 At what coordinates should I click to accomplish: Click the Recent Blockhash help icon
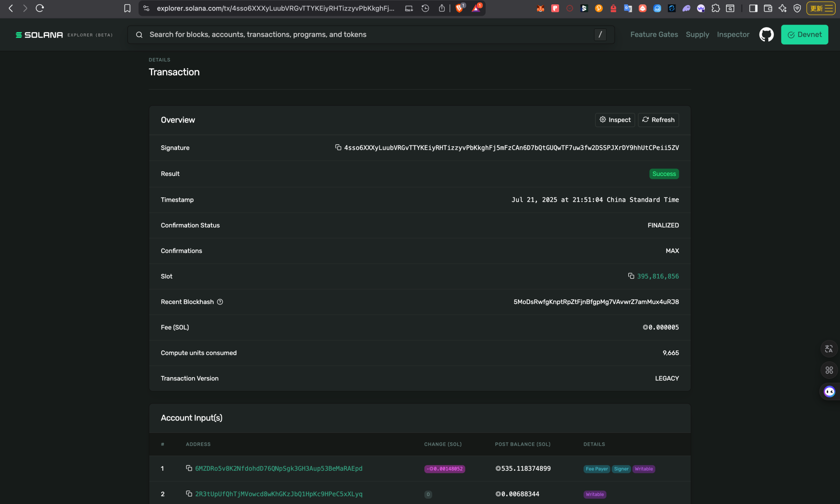tap(220, 302)
